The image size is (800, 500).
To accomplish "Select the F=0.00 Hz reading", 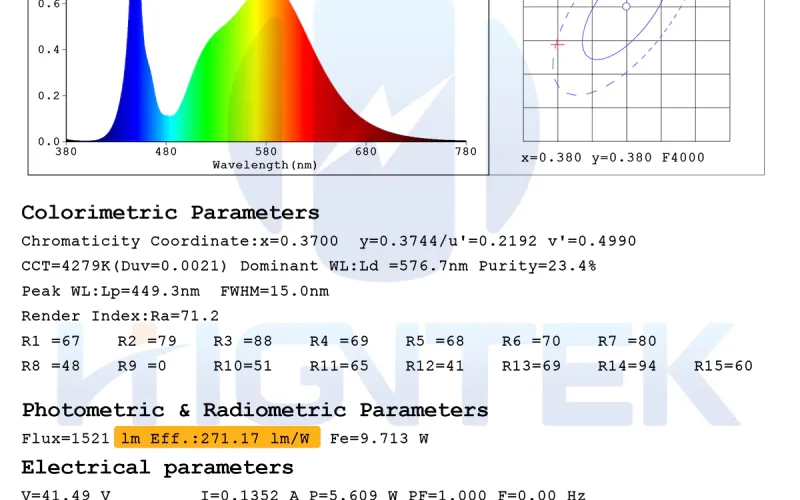I will (x=541, y=494).
